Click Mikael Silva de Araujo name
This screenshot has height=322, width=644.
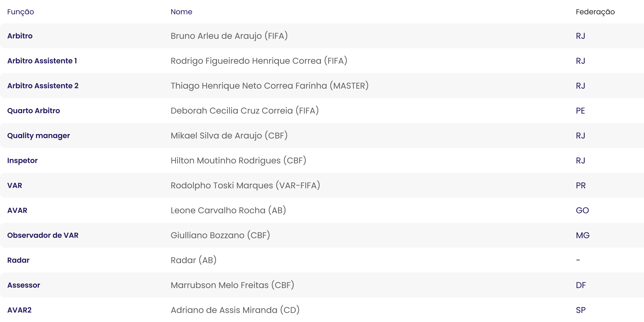229,135
